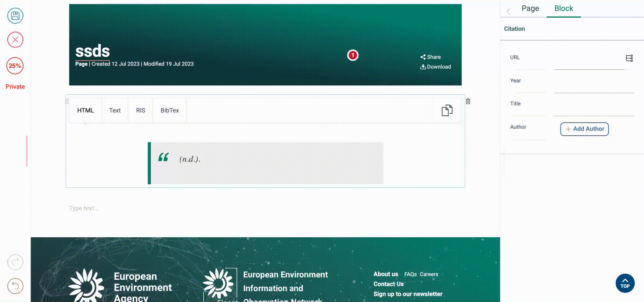Open the Contact Us footer link

(389, 284)
